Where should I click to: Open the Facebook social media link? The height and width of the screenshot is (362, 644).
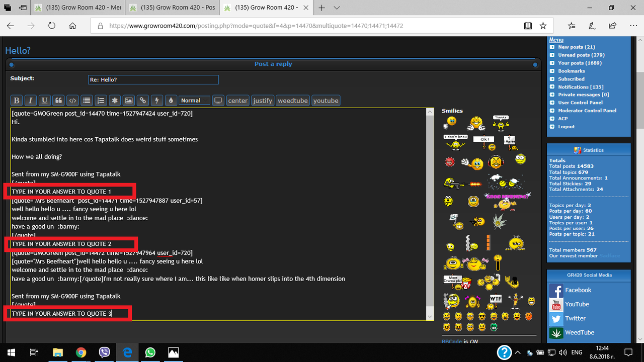coord(578,290)
